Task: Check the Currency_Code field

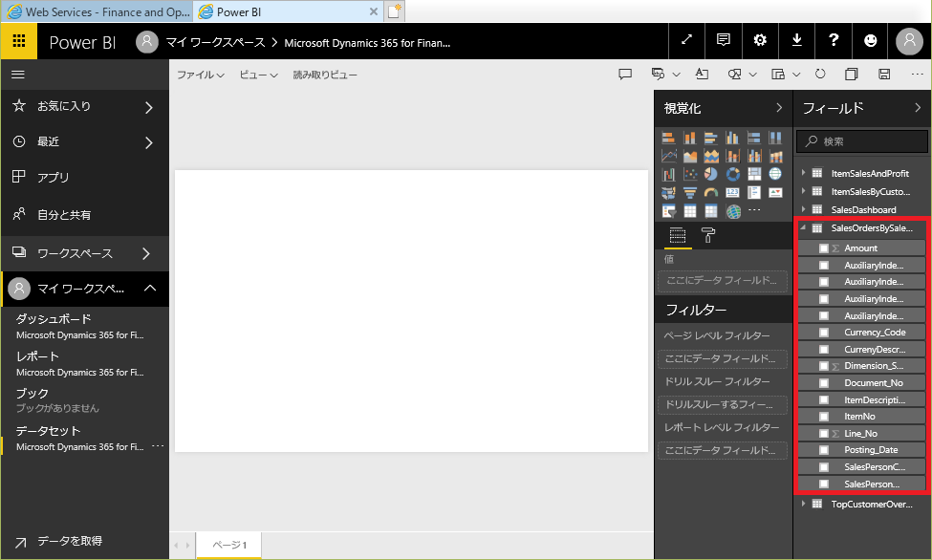Action: (824, 333)
